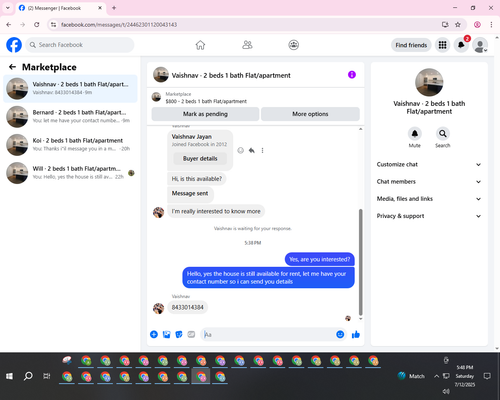The width and height of the screenshot is (500, 400).
Task: Open the taskbar clock showing Saturday
Action: point(465,376)
